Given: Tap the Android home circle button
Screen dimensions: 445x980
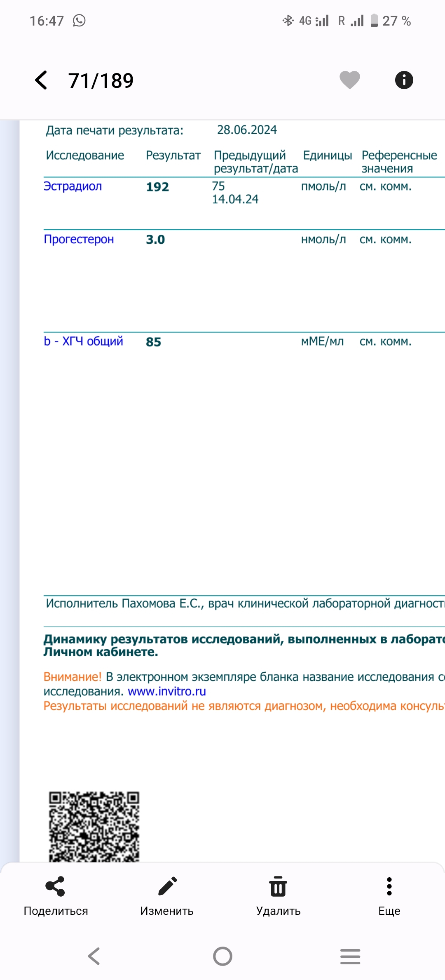Looking at the screenshot, I should point(222,956).
